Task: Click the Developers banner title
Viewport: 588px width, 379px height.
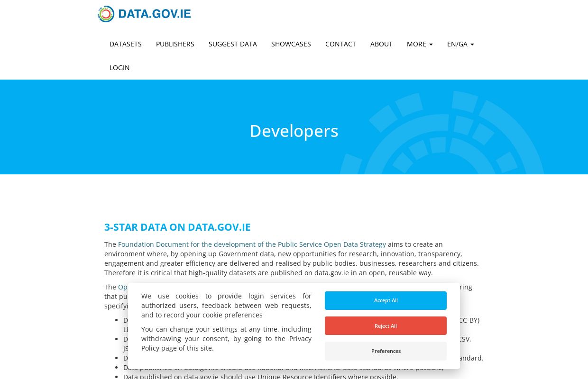Action: tap(294, 131)
